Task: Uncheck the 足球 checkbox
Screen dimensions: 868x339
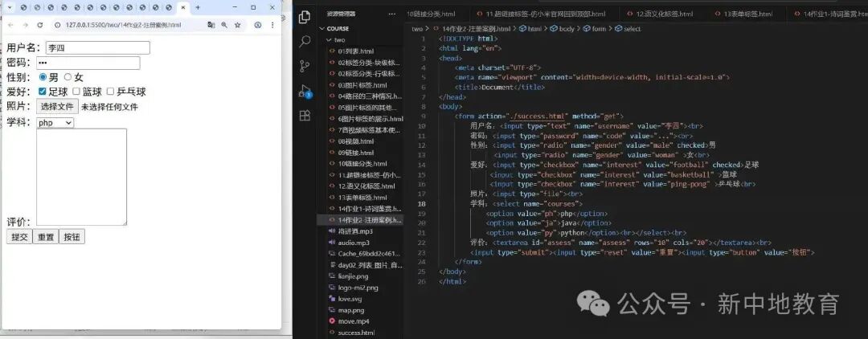Action: [42, 92]
